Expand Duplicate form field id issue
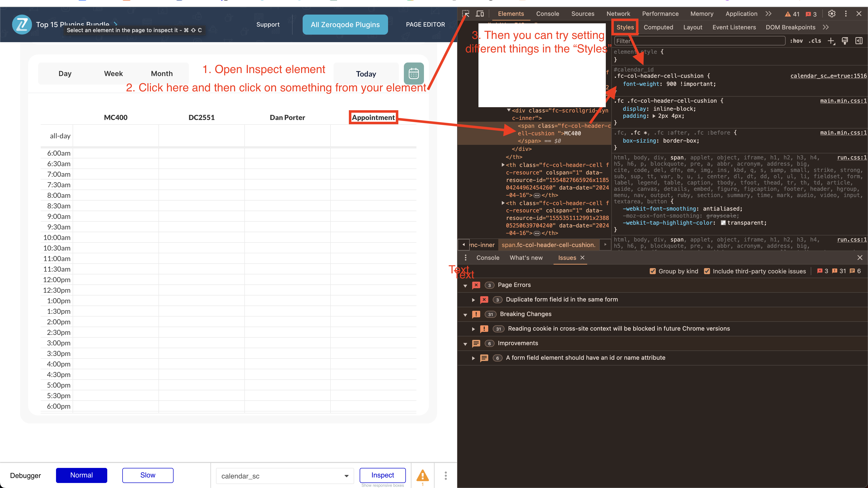 (473, 300)
